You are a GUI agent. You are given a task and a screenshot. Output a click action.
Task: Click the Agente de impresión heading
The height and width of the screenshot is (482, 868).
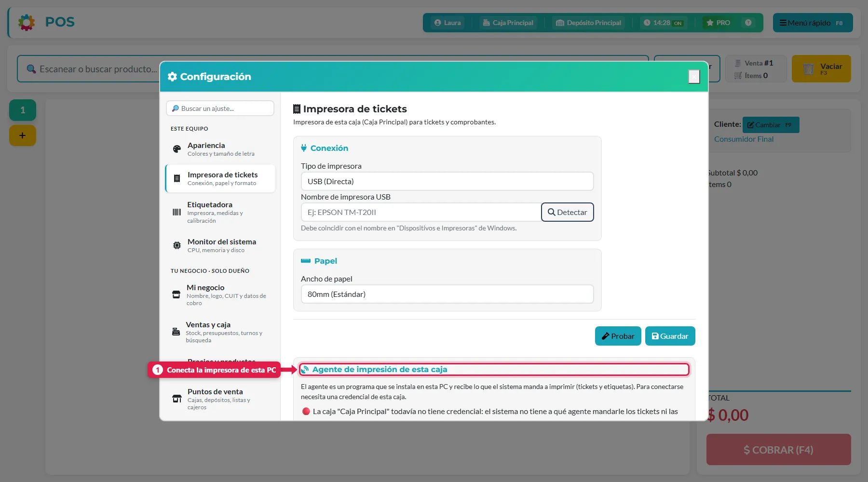pyautogui.click(x=380, y=369)
